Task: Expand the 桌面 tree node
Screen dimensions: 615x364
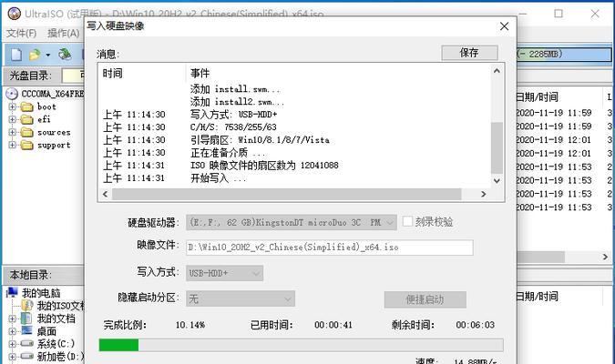Action: coord(12,331)
